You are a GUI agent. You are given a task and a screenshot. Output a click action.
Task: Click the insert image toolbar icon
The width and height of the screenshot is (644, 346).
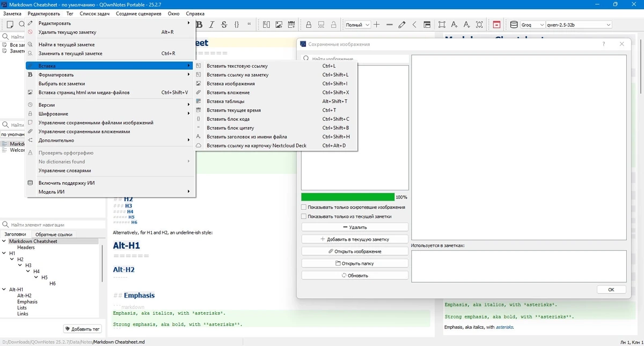click(279, 25)
